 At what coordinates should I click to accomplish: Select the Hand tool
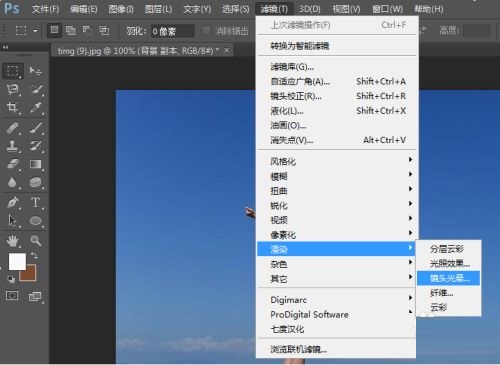pos(12,240)
